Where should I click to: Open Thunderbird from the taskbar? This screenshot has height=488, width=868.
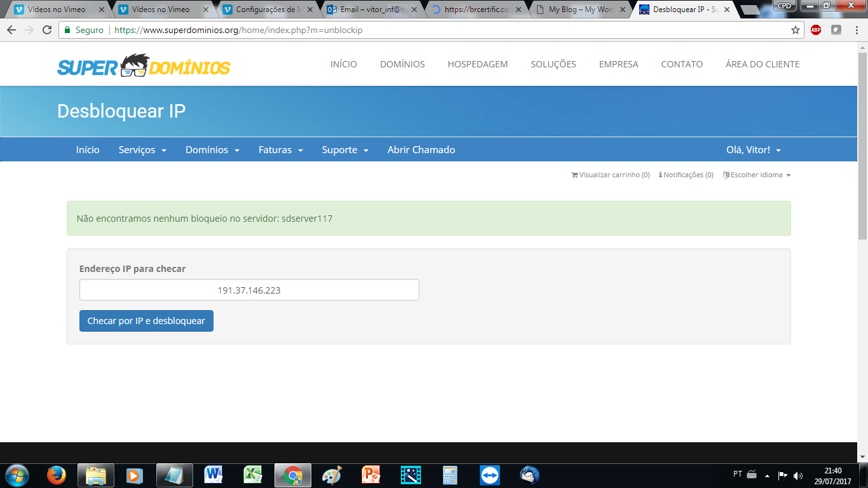click(x=529, y=475)
